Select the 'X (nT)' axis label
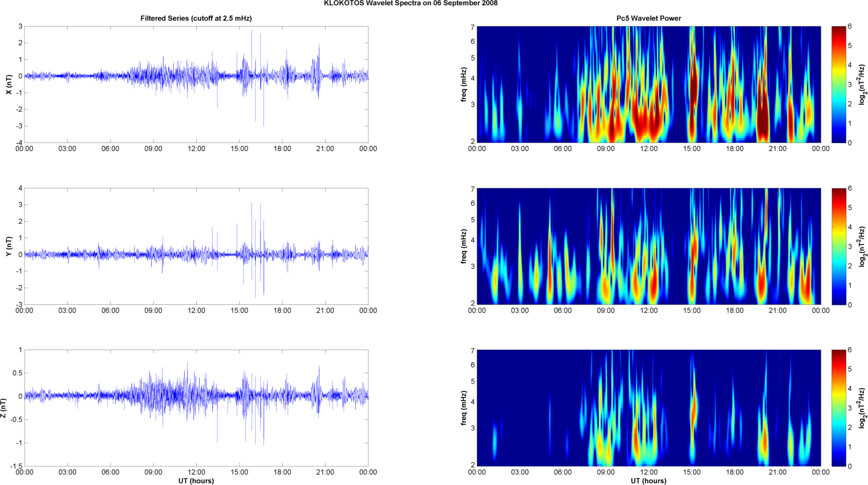The image size is (868, 485). pyautogui.click(x=9, y=84)
